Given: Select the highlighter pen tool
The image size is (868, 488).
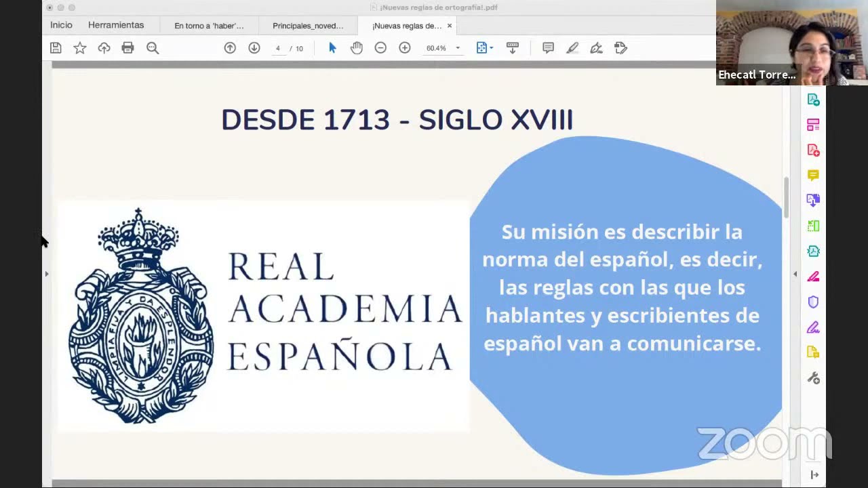Looking at the screenshot, I should (x=572, y=48).
